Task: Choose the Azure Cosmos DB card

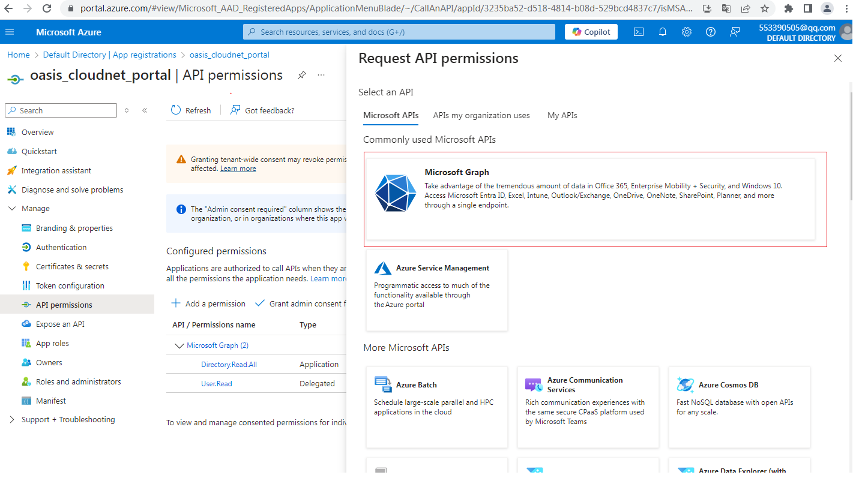Action: tap(740, 407)
